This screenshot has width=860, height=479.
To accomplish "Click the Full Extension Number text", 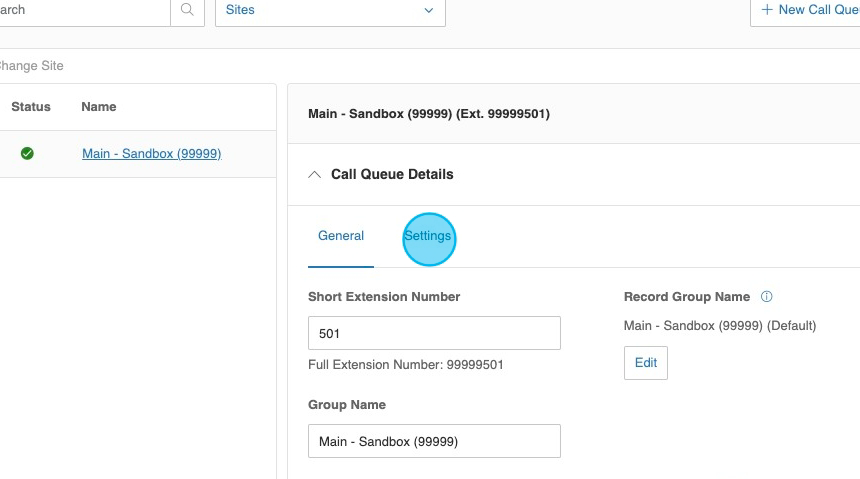I will pos(406,365).
